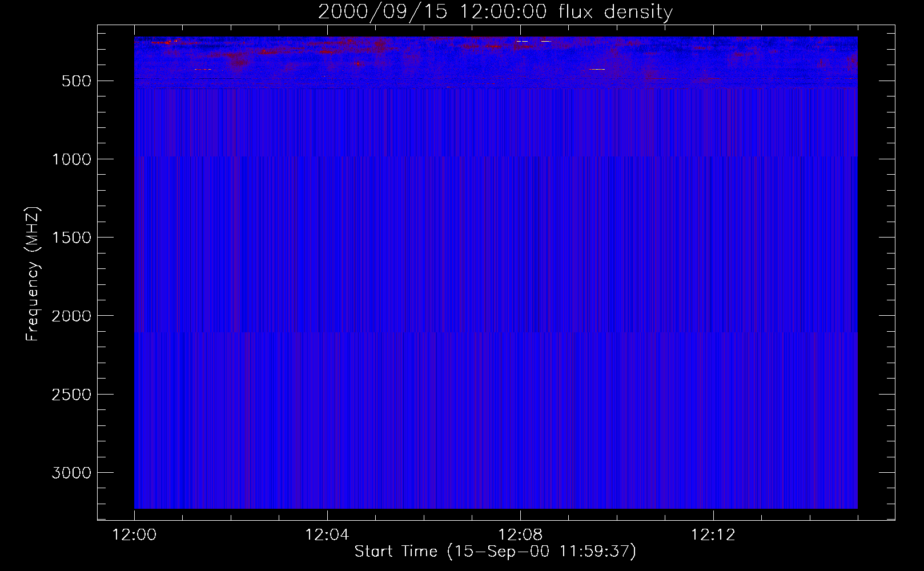Pick the 2000 tick label on y-axis
The image size is (924, 571).
[x=71, y=316]
